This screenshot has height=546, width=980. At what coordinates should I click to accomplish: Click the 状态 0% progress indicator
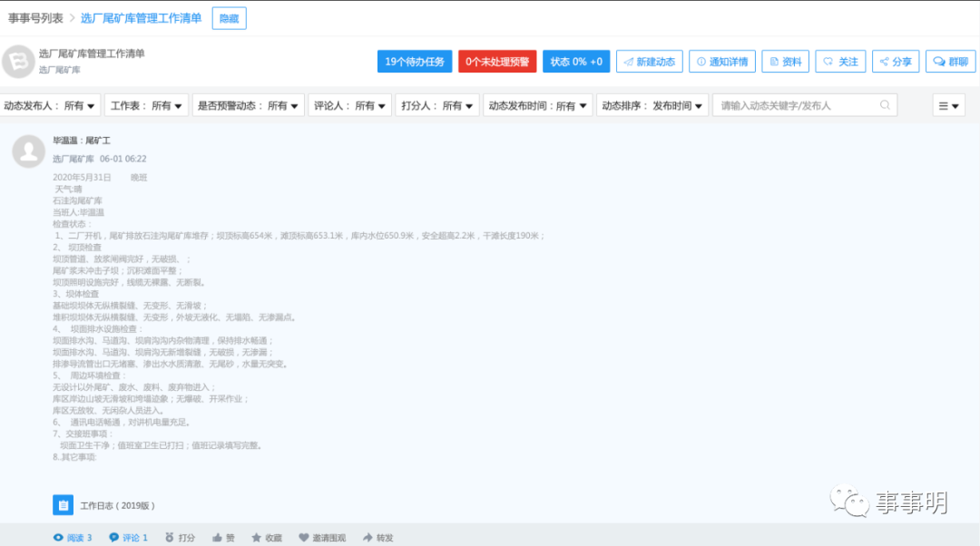(x=576, y=62)
